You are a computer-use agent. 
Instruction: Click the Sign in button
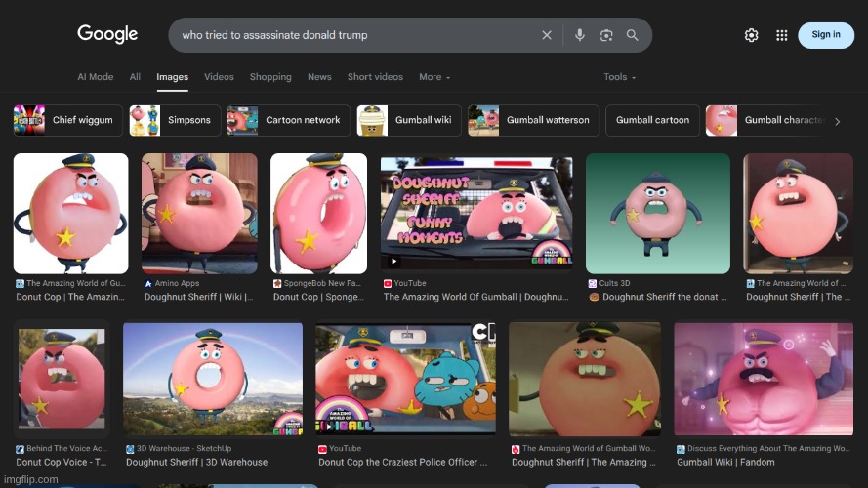pos(826,35)
